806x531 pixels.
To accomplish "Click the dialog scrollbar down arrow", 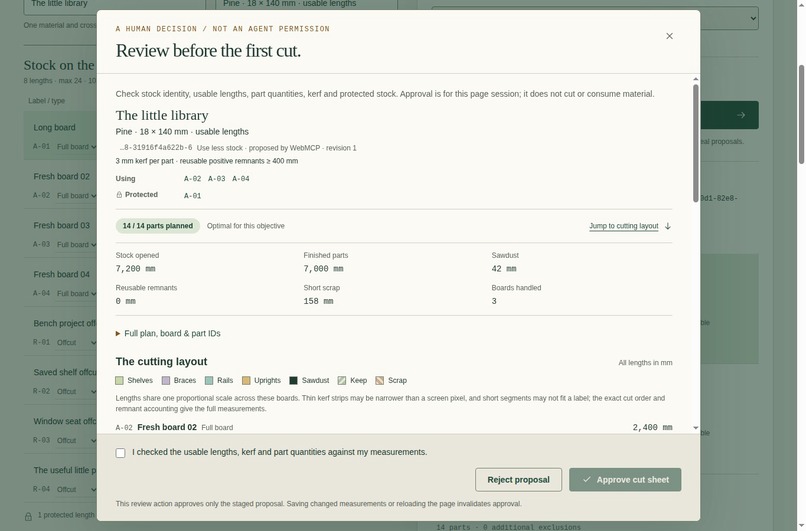I will (695, 428).
